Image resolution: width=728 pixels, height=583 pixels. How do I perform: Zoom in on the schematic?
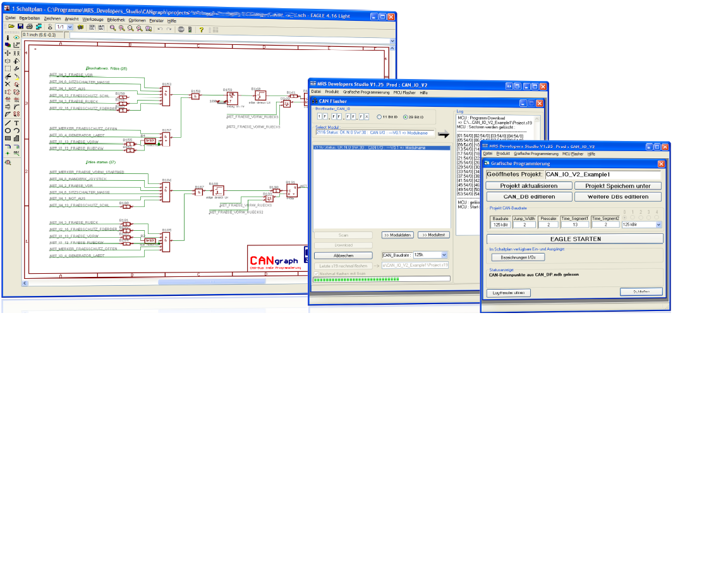121,28
